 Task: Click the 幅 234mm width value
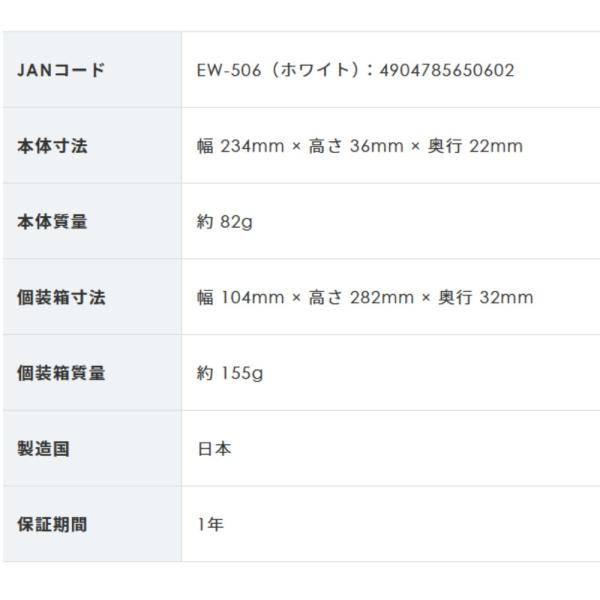238,146
